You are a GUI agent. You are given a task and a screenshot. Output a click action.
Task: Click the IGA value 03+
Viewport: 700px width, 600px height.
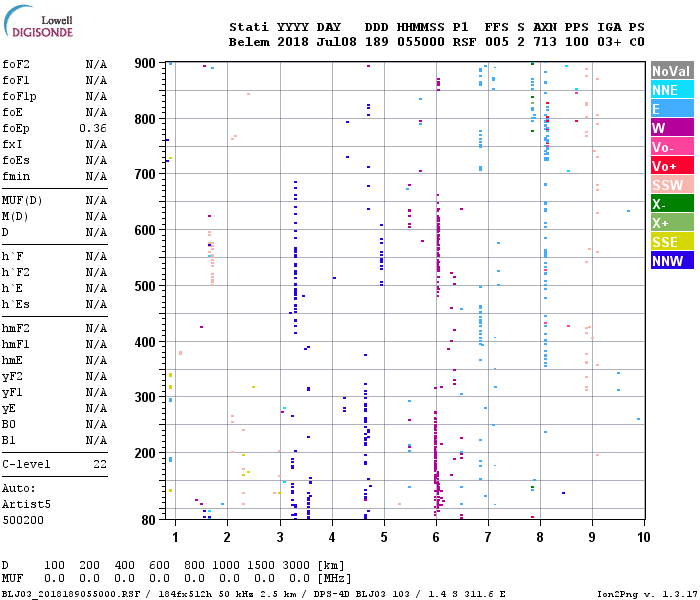[609, 42]
